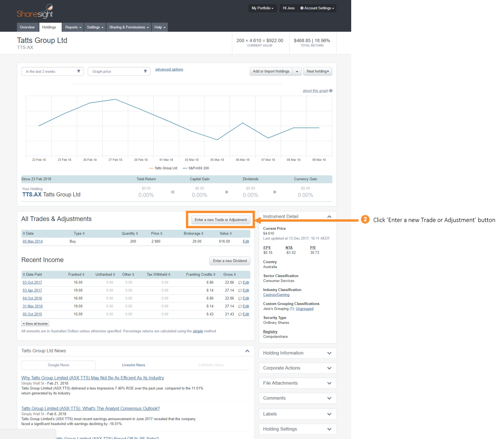Go to 'Next holding'
The width and height of the screenshot is (504, 439).
tap(318, 71)
